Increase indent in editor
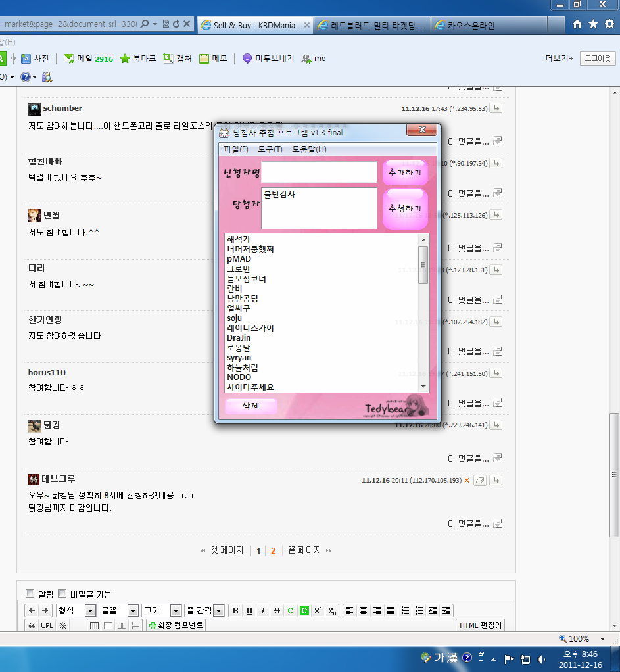The height and width of the screenshot is (672, 620). 446,610
